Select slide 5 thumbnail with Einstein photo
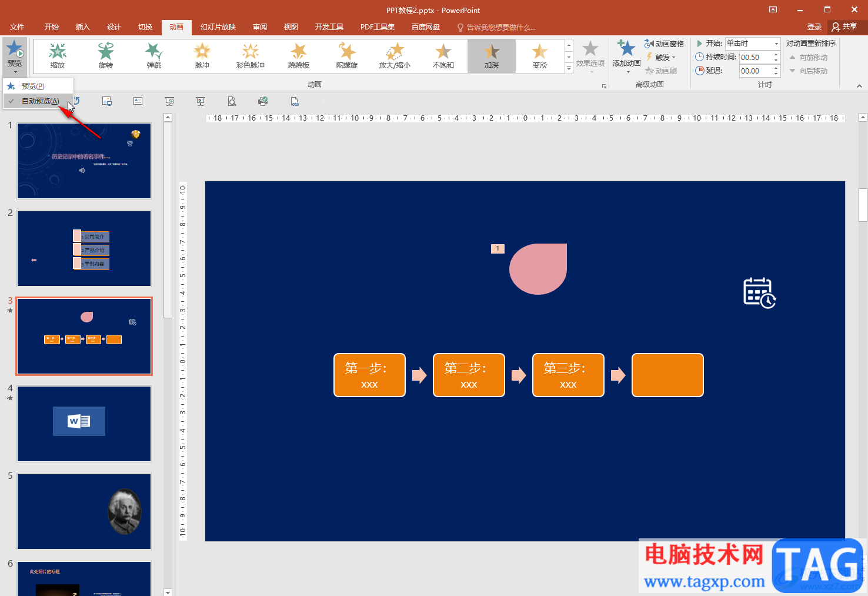 (x=84, y=511)
